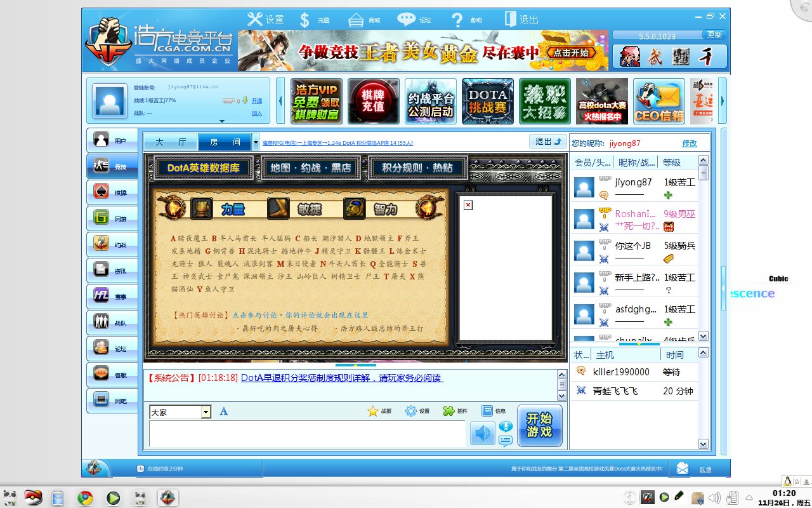
Task: Click 更新 update button
Action: [x=714, y=35]
